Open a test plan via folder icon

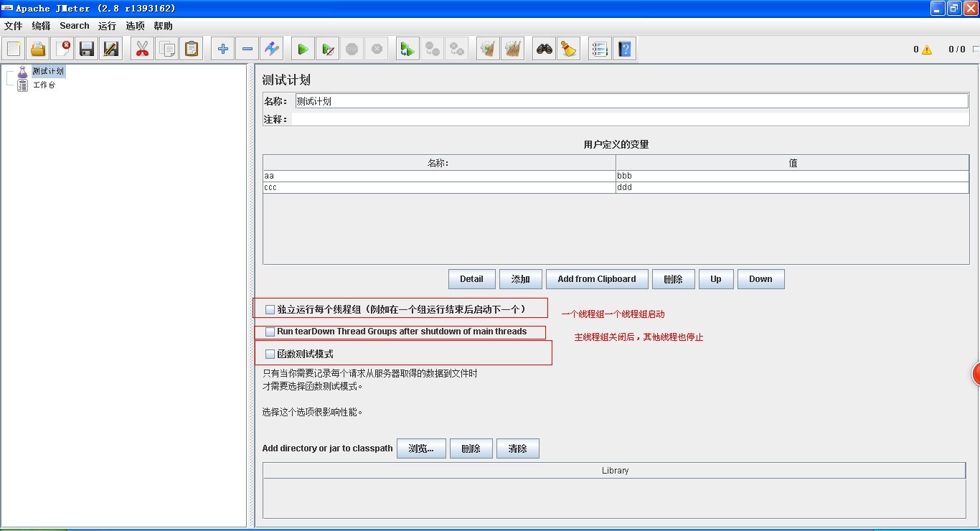(x=39, y=49)
